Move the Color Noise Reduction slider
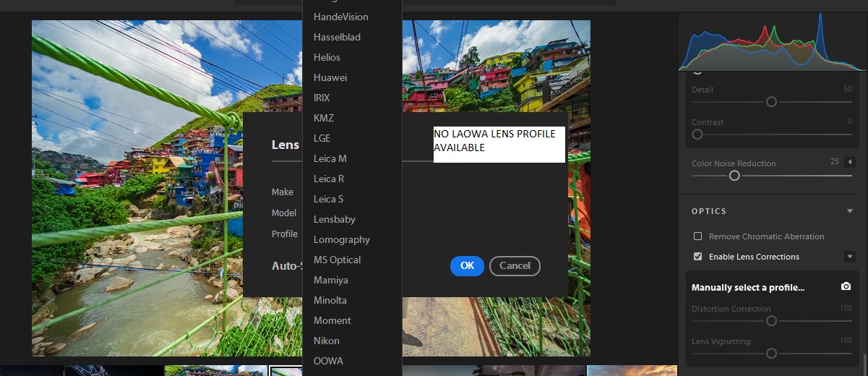This screenshot has width=868, height=376. pos(734,176)
